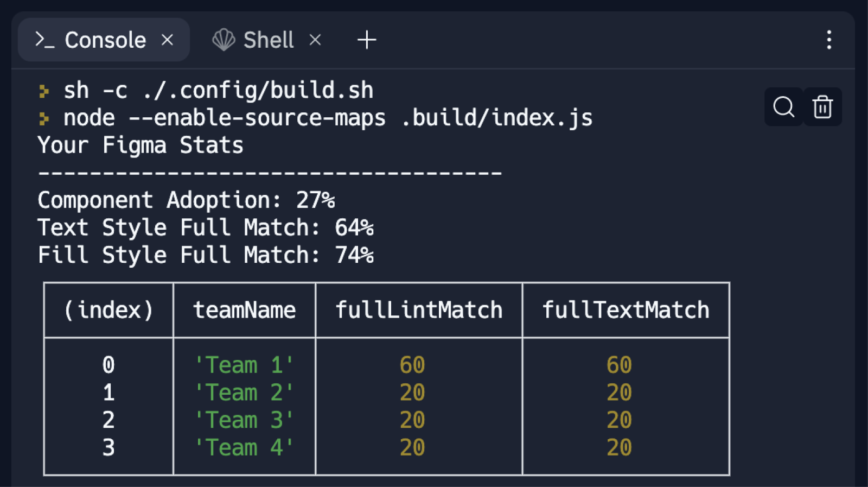Viewport: 868px width, 487px height.
Task: Click fullTextMatch value 60 for Team 1
Action: pyautogui.click(x=620, y=365)
